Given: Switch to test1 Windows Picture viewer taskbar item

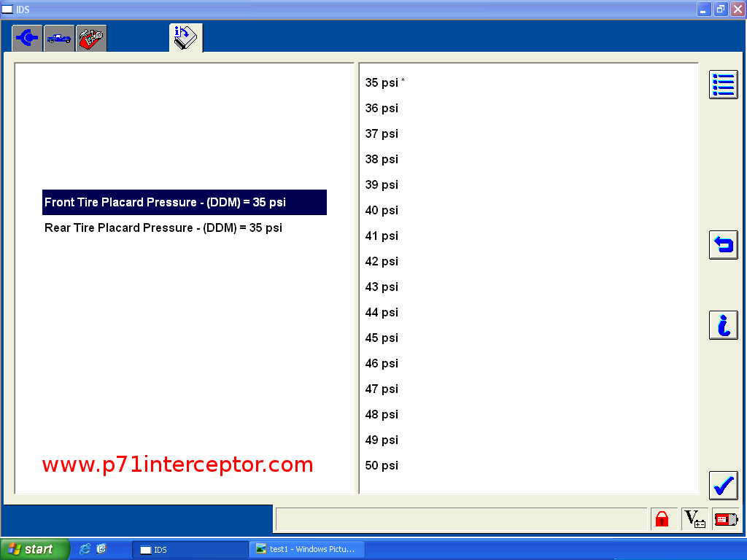Looking at the screenshot, I should [x=306, y=549].
